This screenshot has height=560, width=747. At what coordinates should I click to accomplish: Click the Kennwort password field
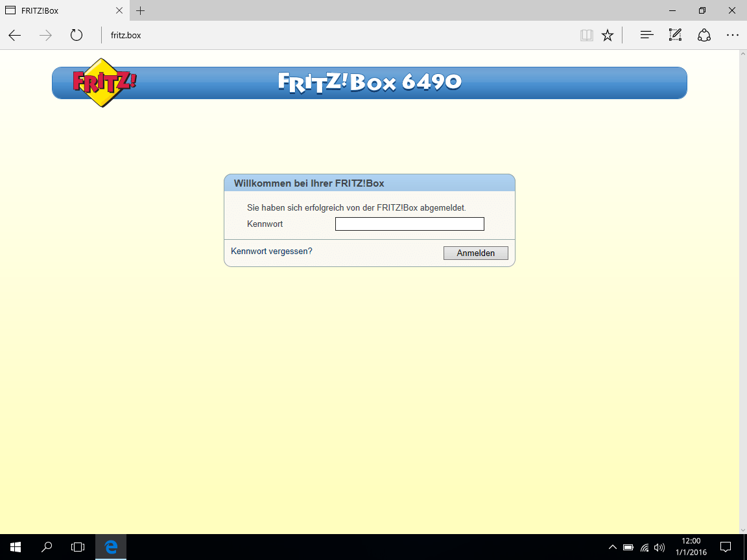coord(410,224)
